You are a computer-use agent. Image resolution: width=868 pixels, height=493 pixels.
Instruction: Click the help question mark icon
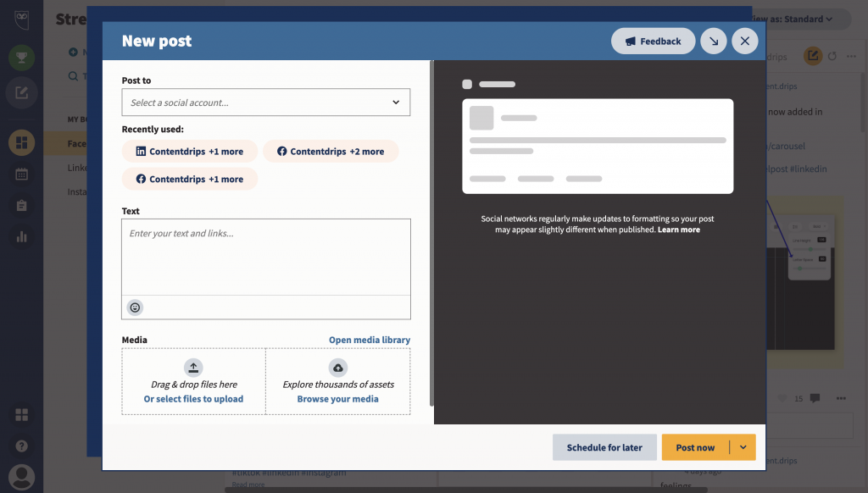click(x=21, y=446)
